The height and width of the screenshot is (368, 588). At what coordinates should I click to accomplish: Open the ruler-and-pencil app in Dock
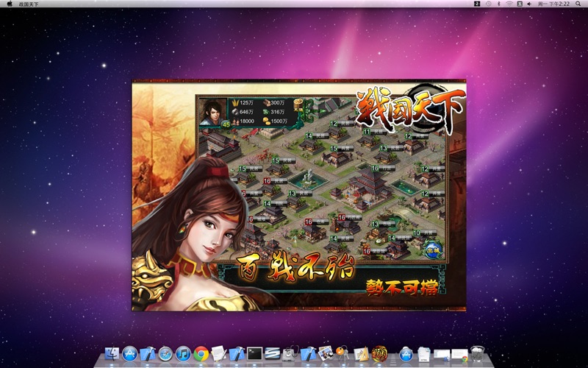[x=362, y=354]
